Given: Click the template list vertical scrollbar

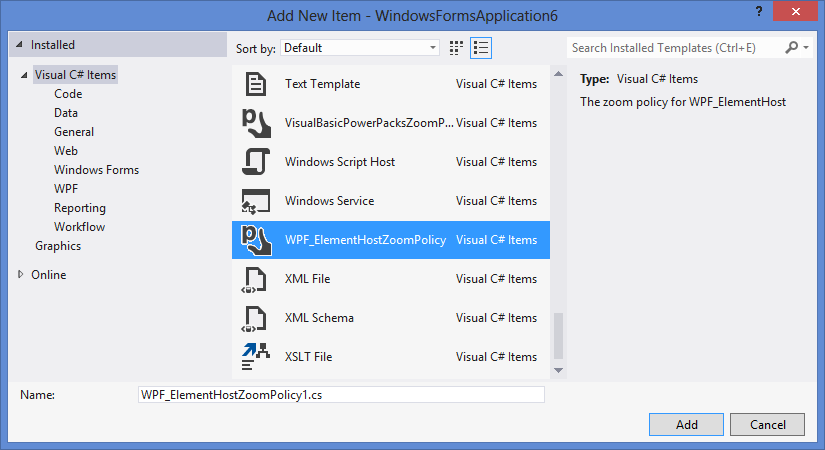Looking at the screenshot, I should click(558, 338).
